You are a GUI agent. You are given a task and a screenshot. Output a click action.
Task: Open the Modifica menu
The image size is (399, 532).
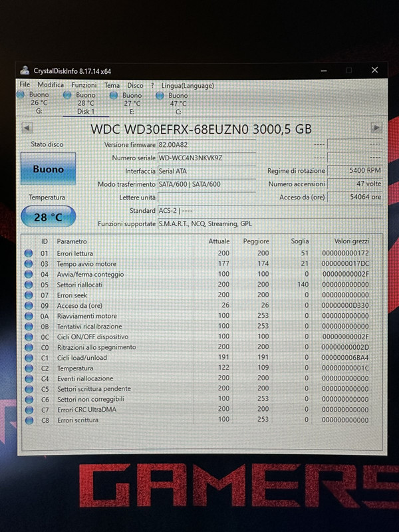click(51, 85)
